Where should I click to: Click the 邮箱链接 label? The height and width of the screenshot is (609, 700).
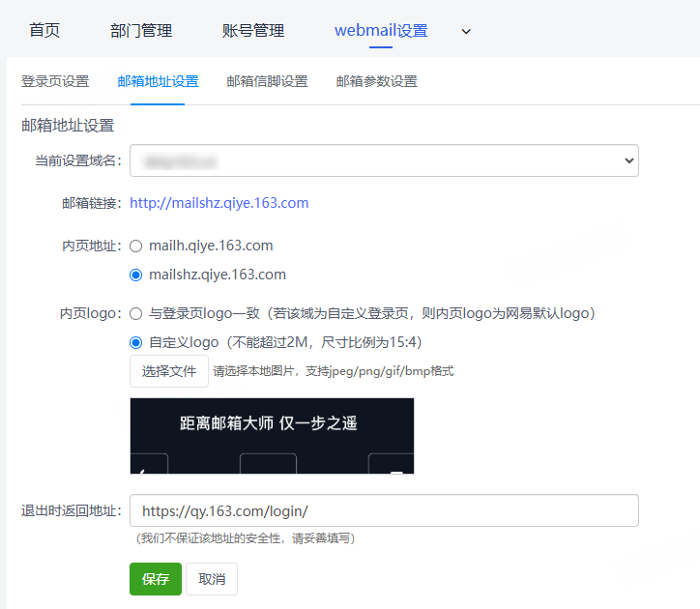pos(92,203)
